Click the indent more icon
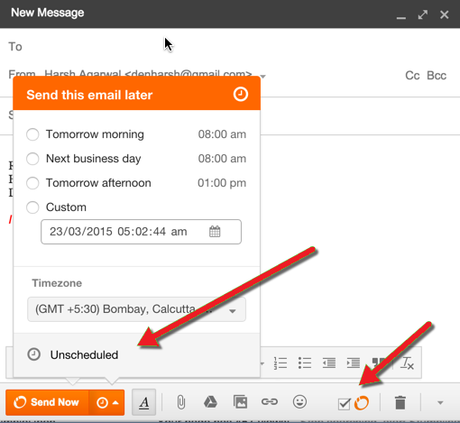This screenshot has width=460, height=423. point(353,363)
